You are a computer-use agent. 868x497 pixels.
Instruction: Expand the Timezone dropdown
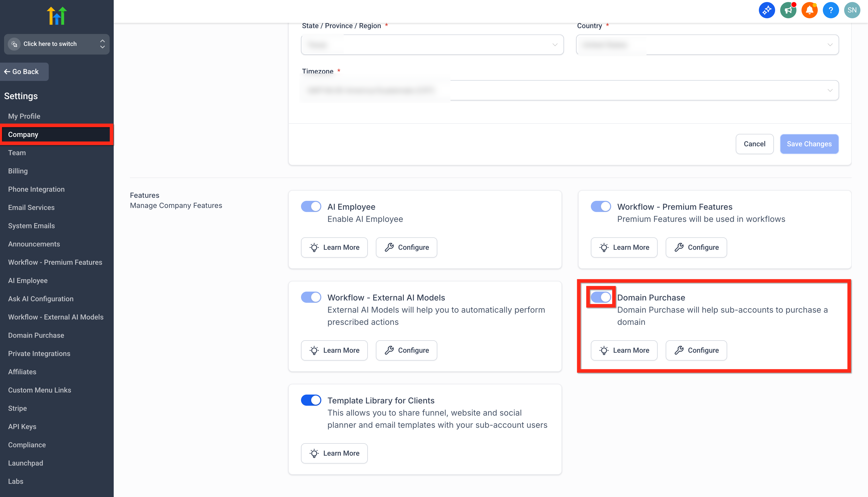570,91
